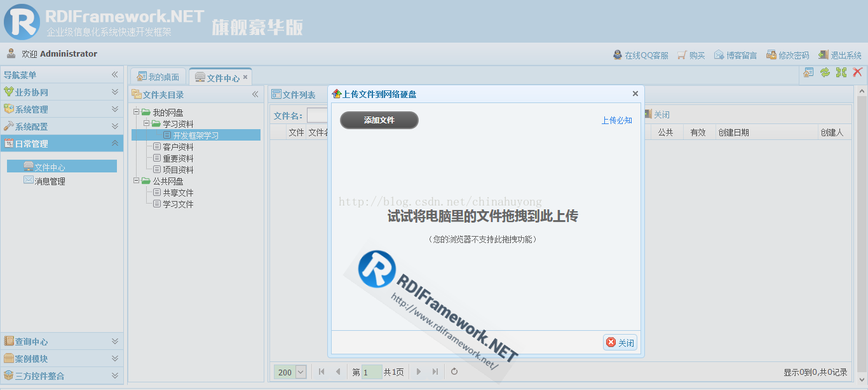Collapse the 文件夹目录 panel
Image resolution: width=868 pixels, height=390 pixels.
(255, 94)
